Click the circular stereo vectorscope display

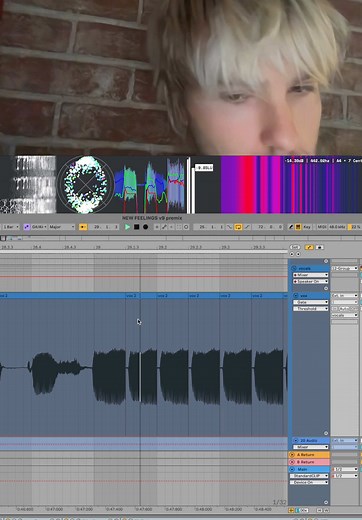[86, 184]
